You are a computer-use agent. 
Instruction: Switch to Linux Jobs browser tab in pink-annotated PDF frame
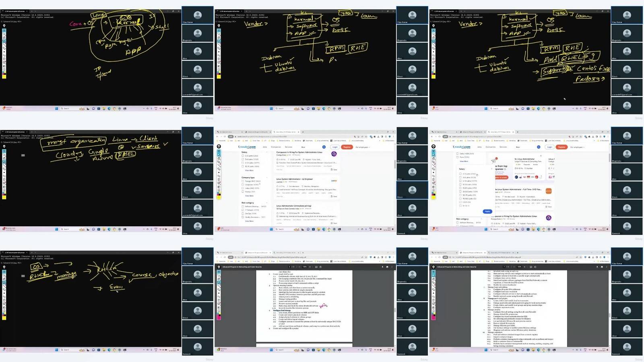pos(286,252)
